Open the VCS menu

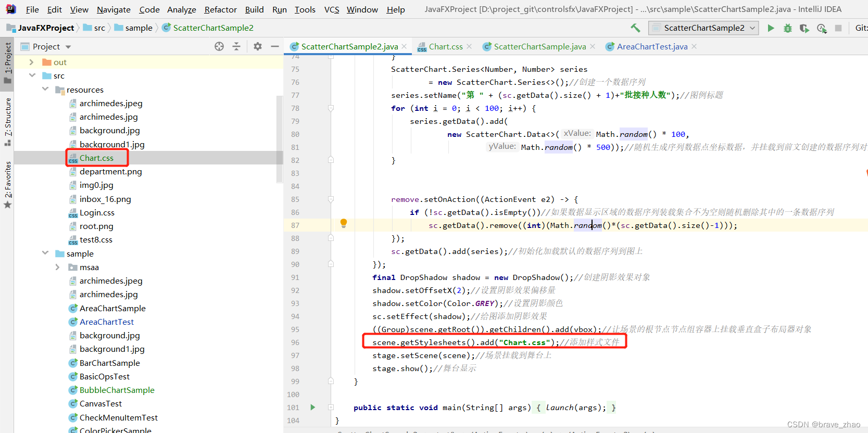331,9
